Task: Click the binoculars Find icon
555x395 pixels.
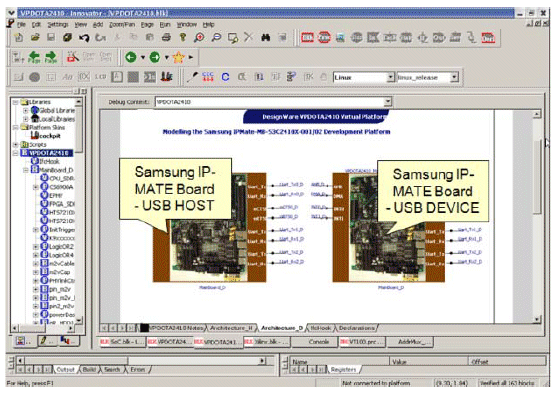Action: point(265,38)
